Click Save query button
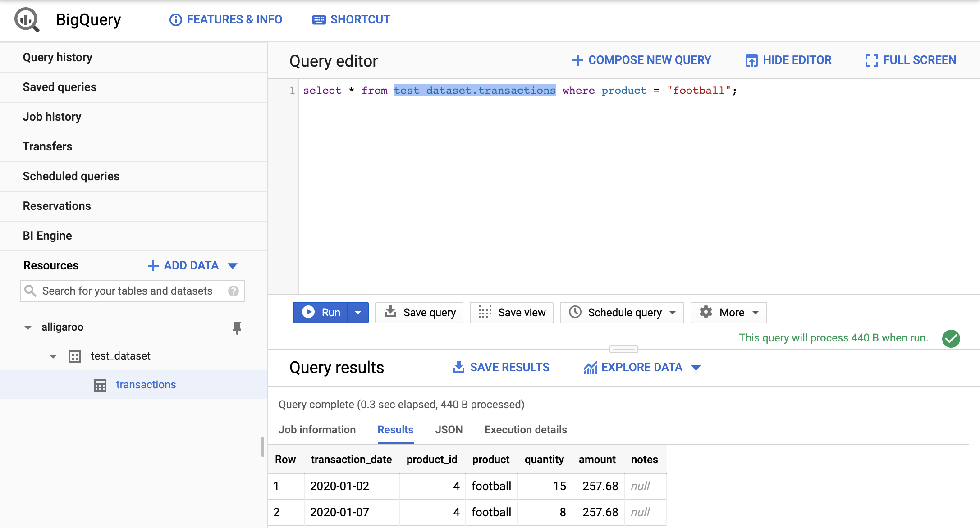This screenshot has width=980, height=528. point(419,312)
